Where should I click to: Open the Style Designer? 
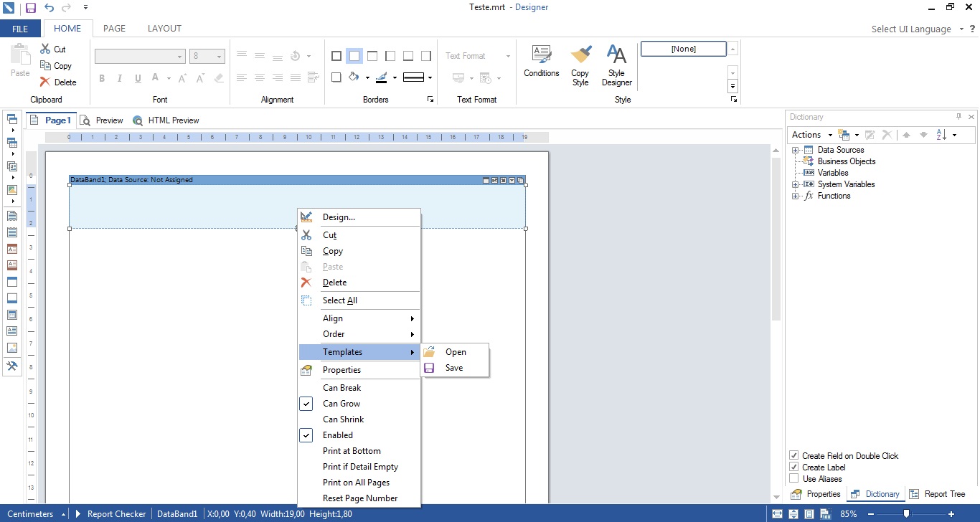[617, 66]
